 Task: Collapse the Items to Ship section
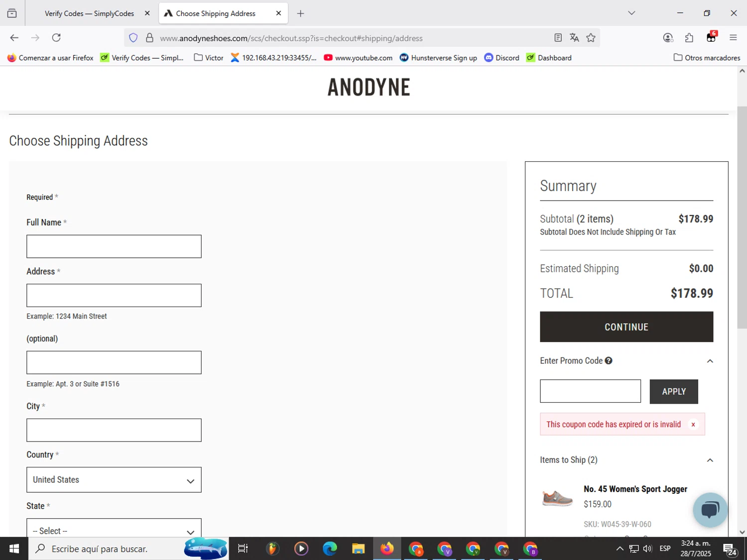tap(710, 460)
